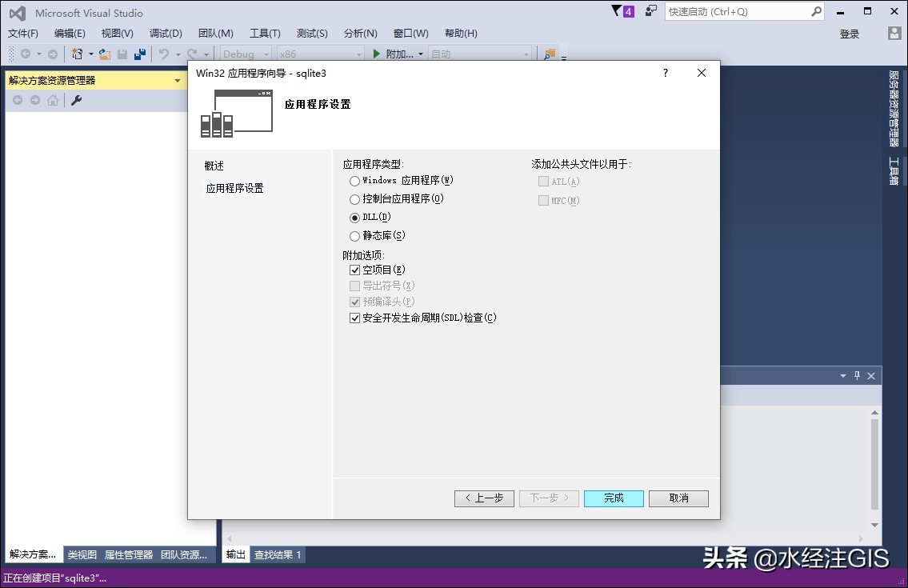
Task: Close the Output panel
Action: tap(871, 376)
